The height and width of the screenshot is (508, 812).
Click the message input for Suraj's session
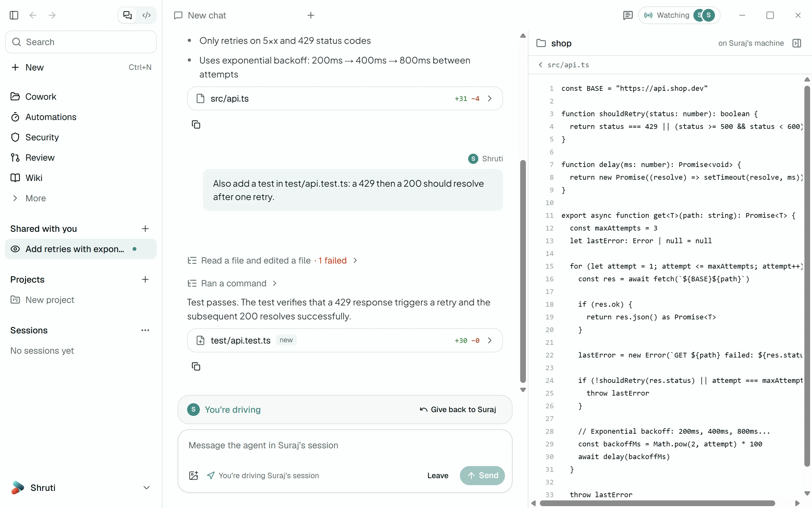[x=345, y=445]
